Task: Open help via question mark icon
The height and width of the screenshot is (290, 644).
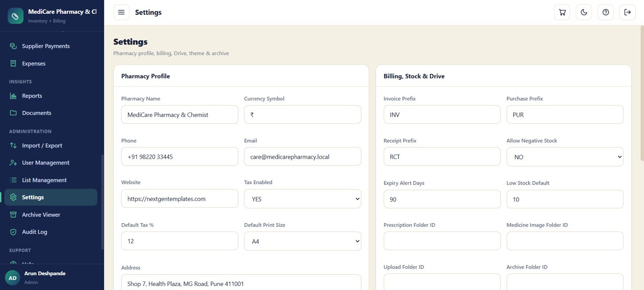Action: [606, 12]
